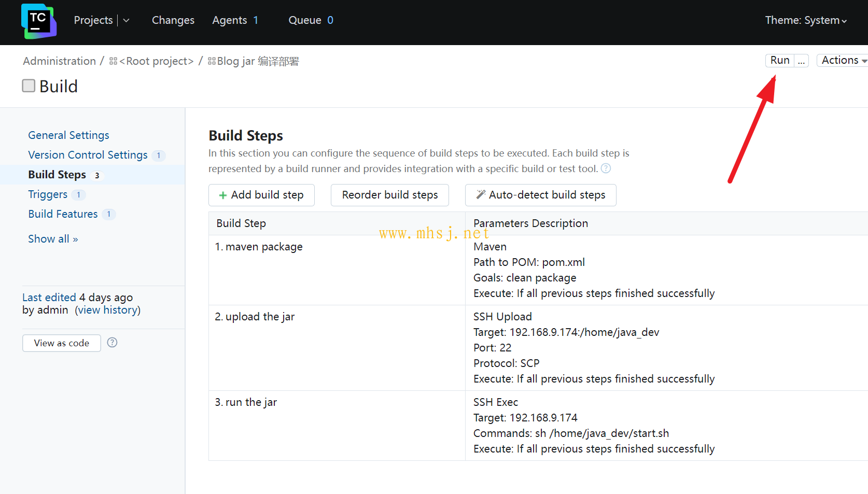The width and height of the screenshot is (868, 494).
Task: Click the magic wand Auto-detect icon
Action: pyautogui.click(x=481, y=194)
